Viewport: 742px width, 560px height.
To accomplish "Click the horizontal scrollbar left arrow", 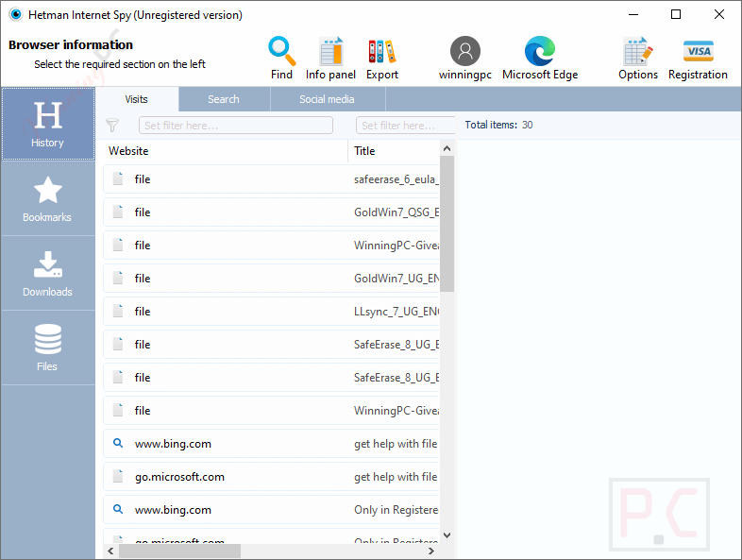I will point(110,551).
